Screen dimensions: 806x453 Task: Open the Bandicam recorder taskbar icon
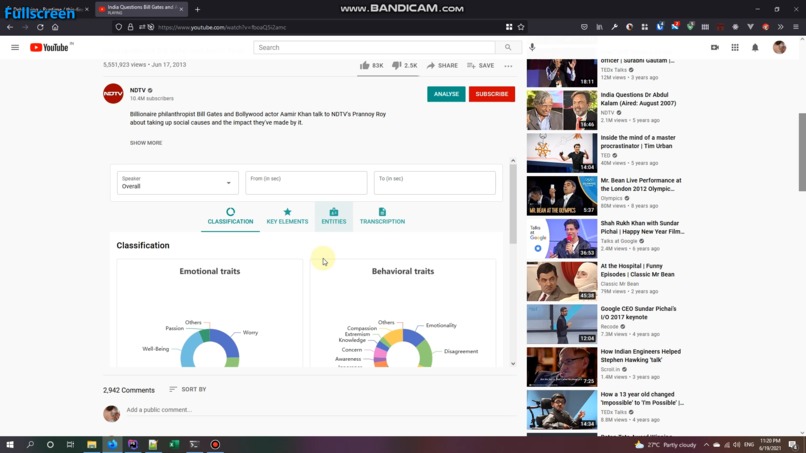[x=215, y=444]
